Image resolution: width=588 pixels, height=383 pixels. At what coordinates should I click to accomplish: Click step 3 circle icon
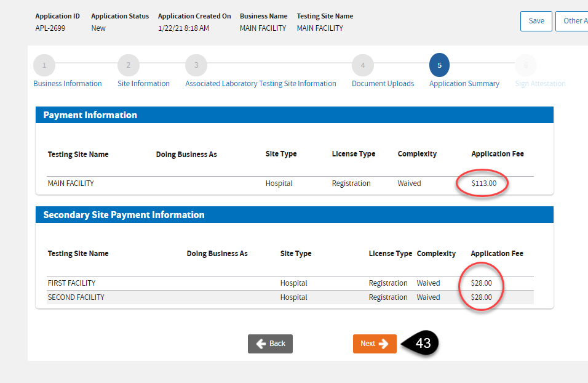pos(196,65)
